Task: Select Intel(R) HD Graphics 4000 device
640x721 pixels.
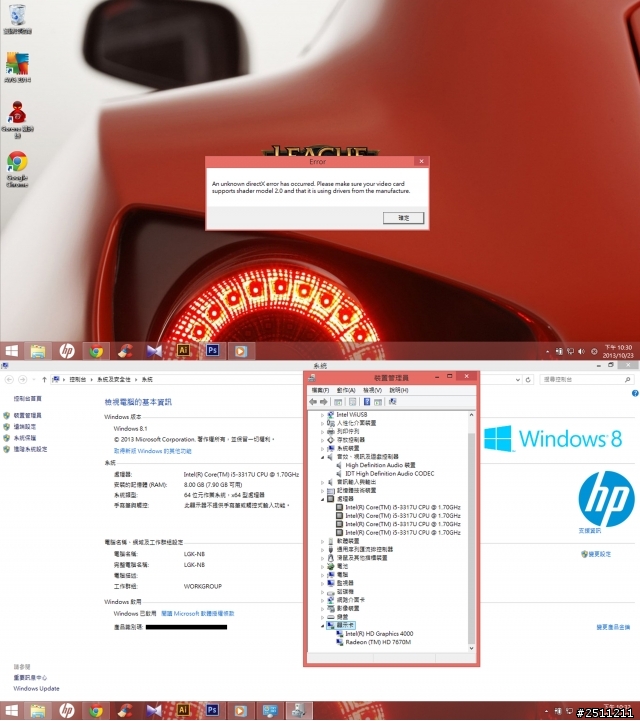Action: pyautogui.click(x=379, y=634)
